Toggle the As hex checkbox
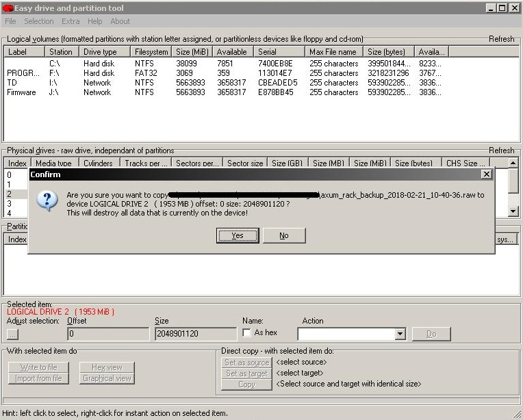The width and height of the screenshot is (523, 420). click(247, 333)
